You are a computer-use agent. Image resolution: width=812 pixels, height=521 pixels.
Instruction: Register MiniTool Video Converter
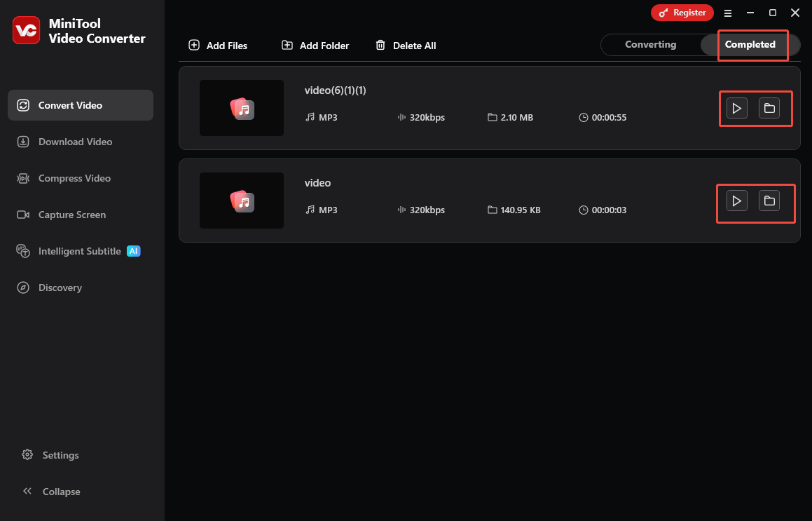(682, 12)
